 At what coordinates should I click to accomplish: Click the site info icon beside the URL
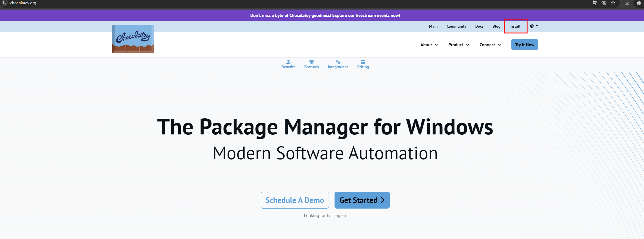click(5, 3)
